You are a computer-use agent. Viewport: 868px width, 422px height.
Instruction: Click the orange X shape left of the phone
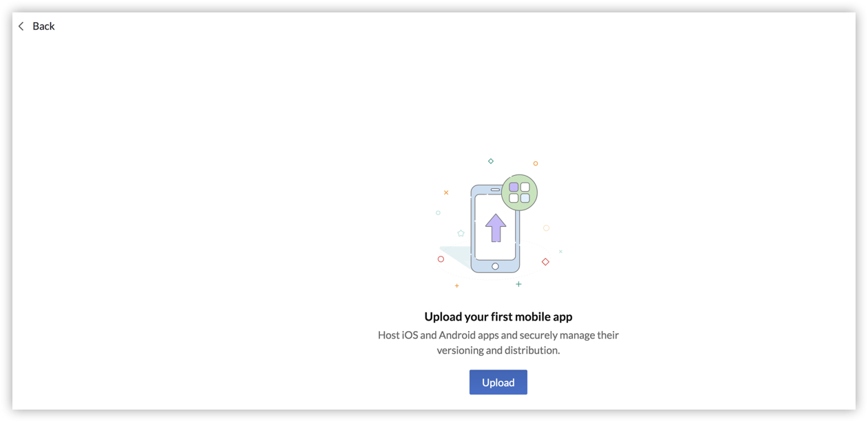[446, 192]
